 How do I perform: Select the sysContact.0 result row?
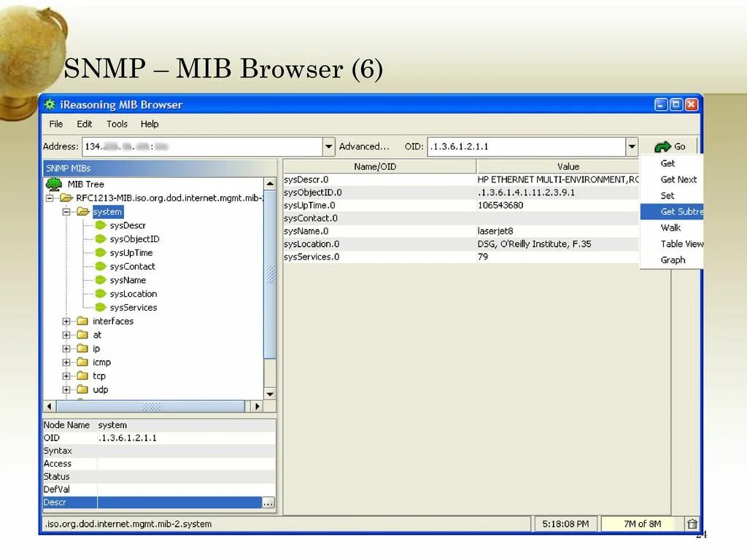point(461,218)
